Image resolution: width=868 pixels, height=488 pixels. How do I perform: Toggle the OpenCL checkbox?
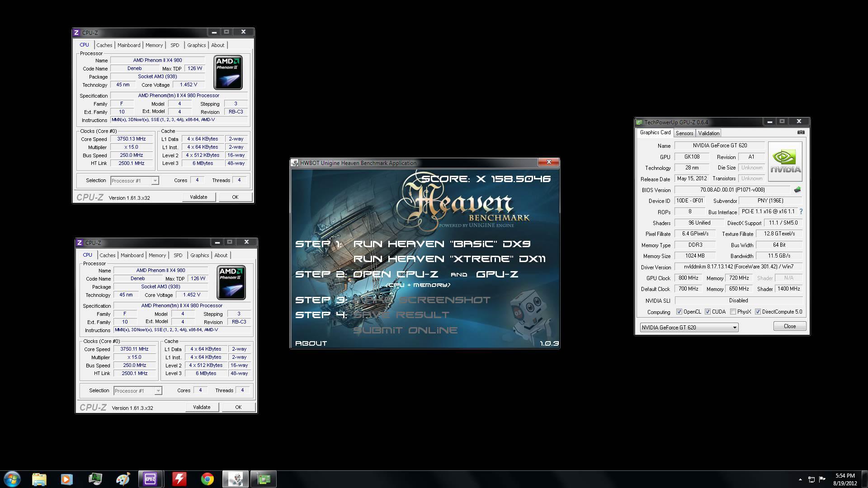679,312
